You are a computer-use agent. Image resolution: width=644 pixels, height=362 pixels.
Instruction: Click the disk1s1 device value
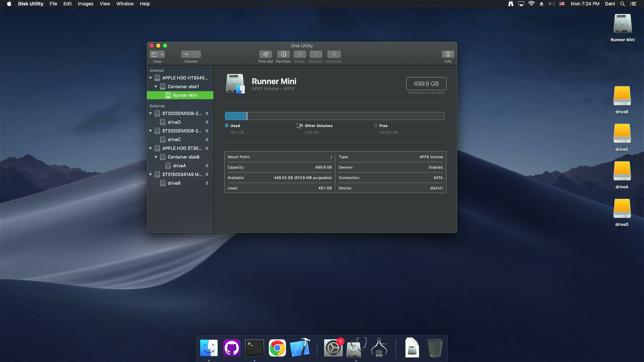(436, 188)
